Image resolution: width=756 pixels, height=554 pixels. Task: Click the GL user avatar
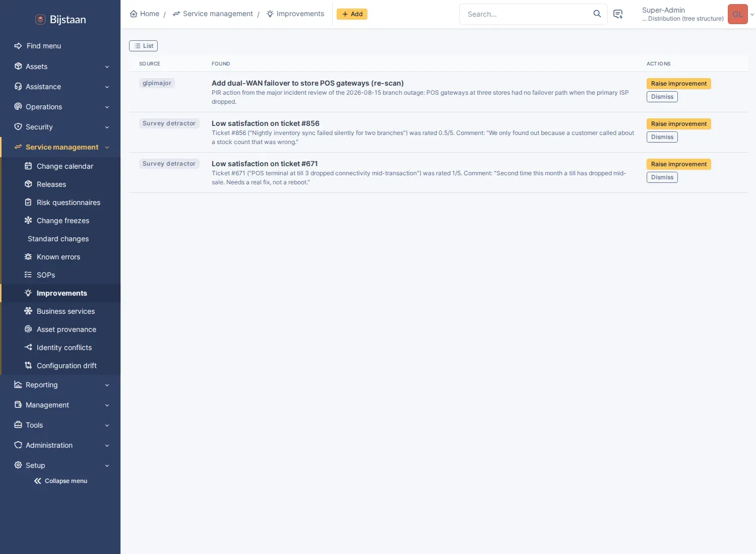point(737,14)
